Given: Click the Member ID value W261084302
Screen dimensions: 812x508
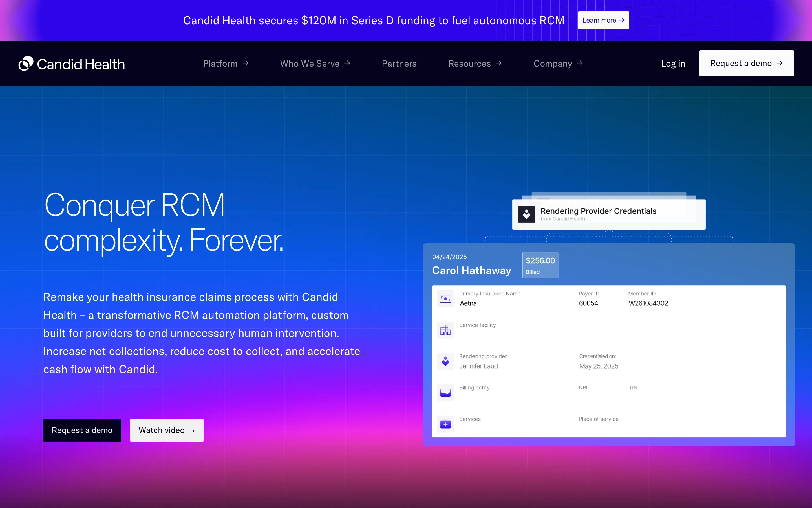Looking at the screenshot, I should [x=648, y=303].
